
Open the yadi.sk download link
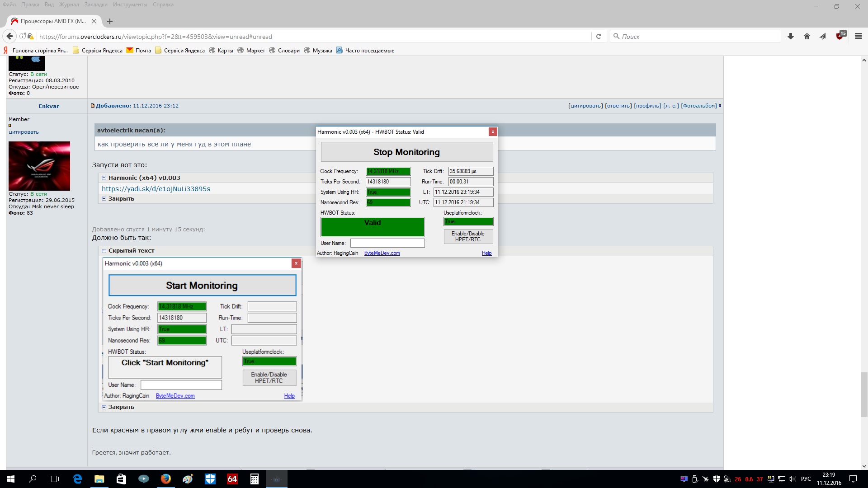click(156, 189)
